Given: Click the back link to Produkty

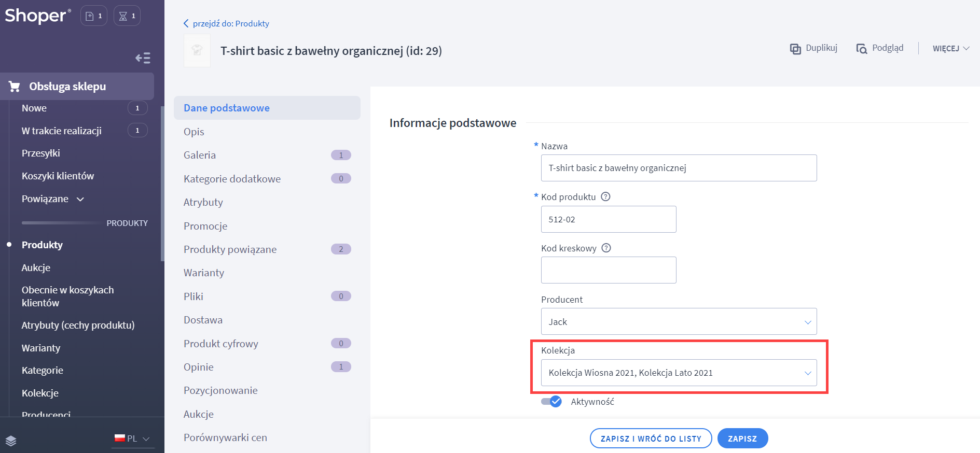Looking at the screenshot, I should 226,24.
